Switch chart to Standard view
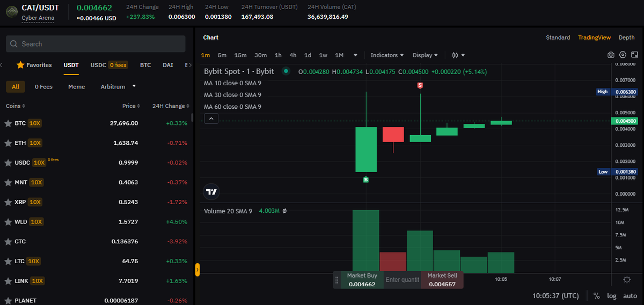 click(558, 38)
